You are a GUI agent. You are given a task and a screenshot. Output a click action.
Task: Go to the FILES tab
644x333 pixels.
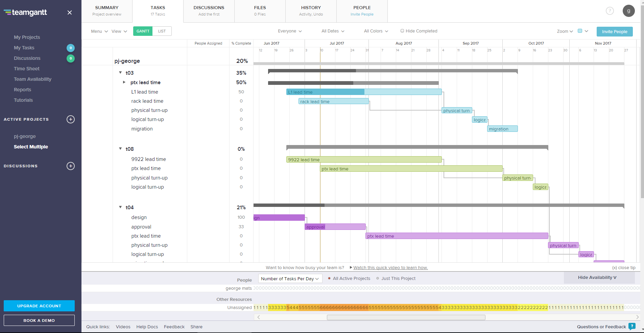(x=260, y=11)
